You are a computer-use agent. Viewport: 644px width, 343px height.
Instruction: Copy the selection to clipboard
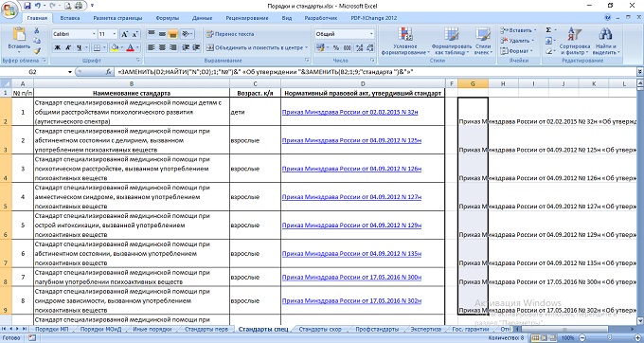[x=37, y=40]
